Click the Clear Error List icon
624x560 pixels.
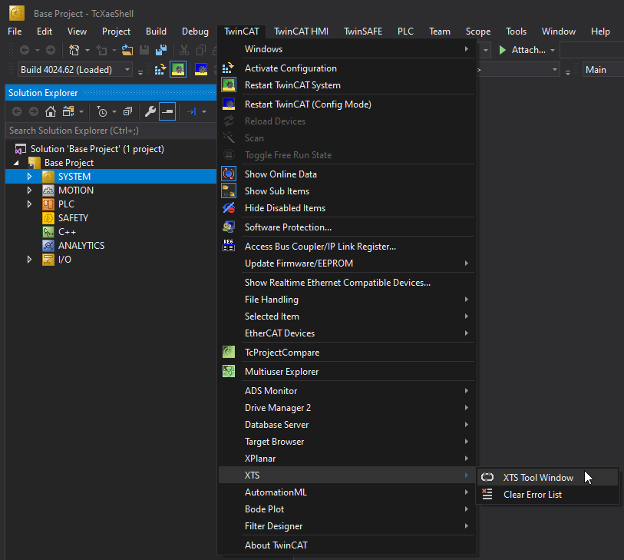tap(487, 494)
